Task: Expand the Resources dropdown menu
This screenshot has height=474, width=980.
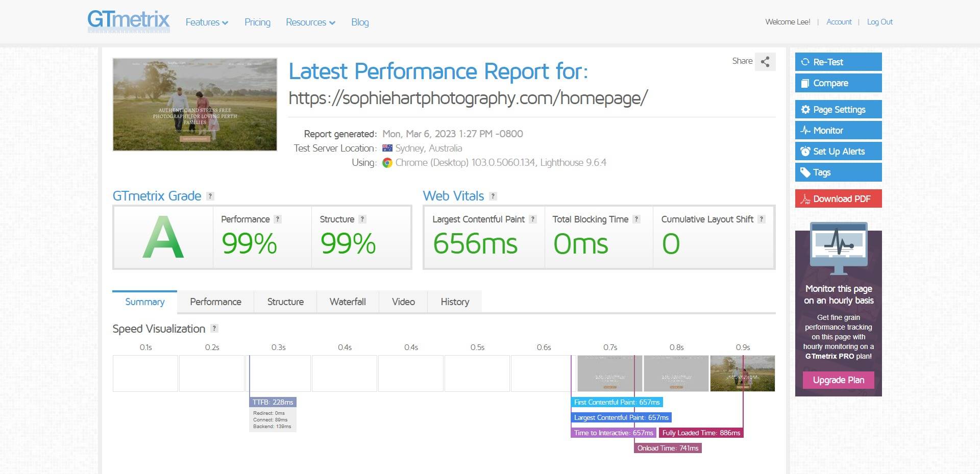Action: pyautogui.click(x=310, y=22)
